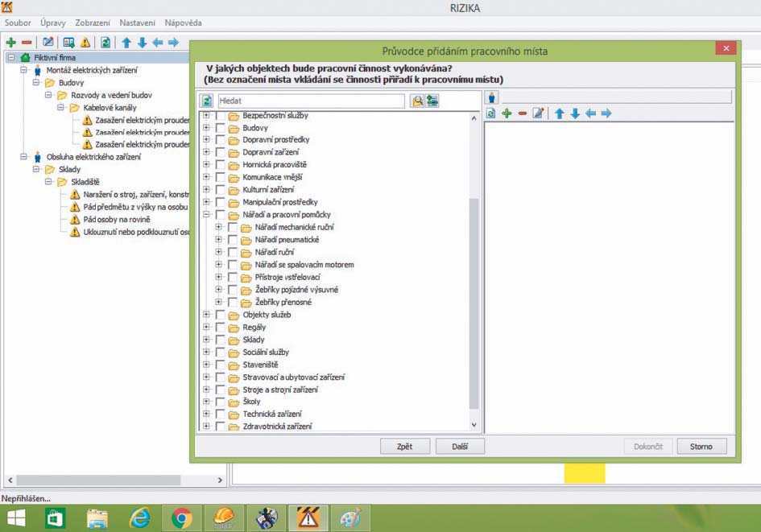Click the green plus icon in wizard right panel
761x532 pixels.
click(507, 113)
